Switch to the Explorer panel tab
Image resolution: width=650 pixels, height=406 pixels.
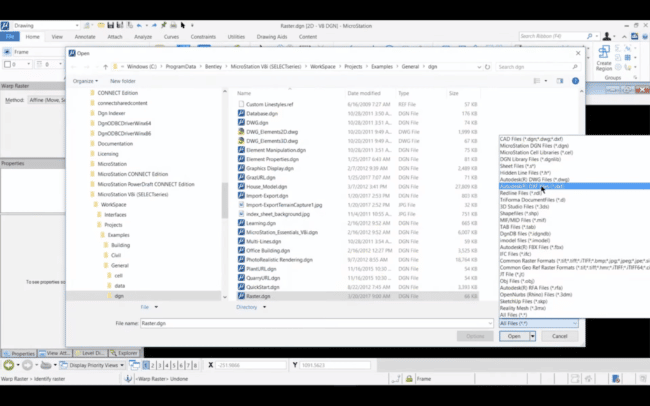[124, 353]
